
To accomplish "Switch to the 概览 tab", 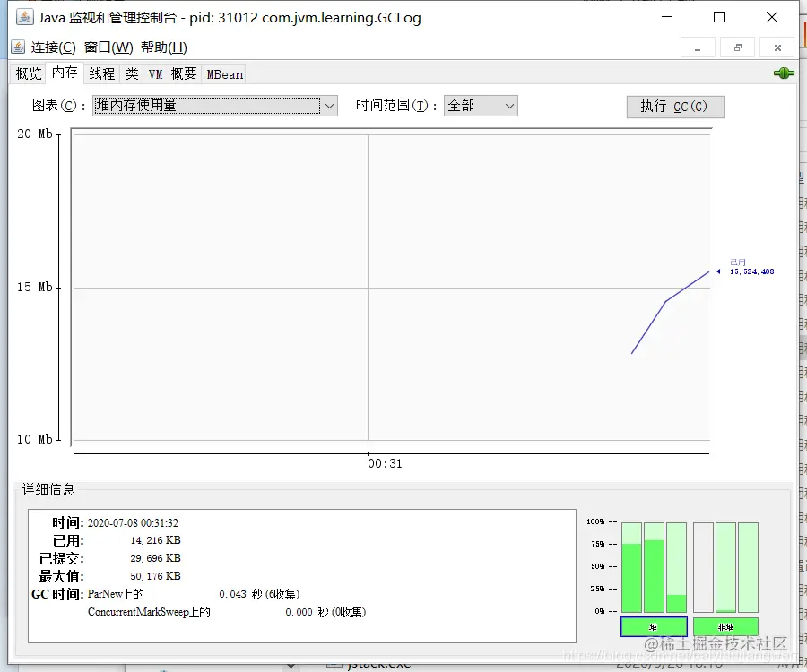I will click(27, 73).
